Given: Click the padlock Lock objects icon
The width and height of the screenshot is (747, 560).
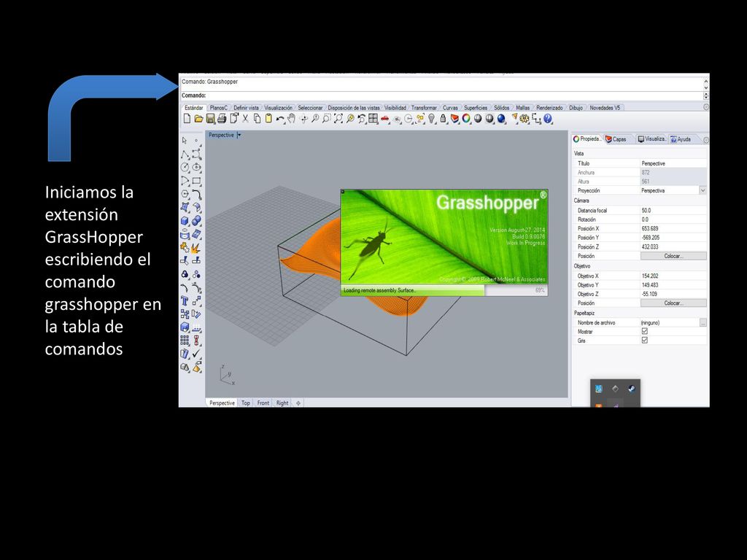Looking at the screenshot, I should coord(443,119).
